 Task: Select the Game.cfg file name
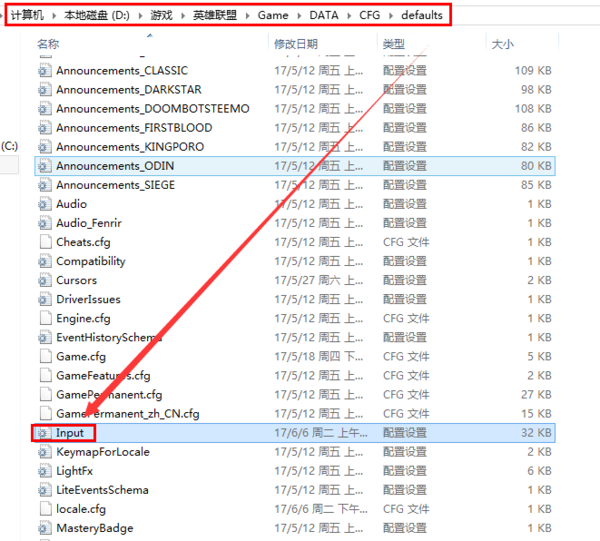click(81, 357)
